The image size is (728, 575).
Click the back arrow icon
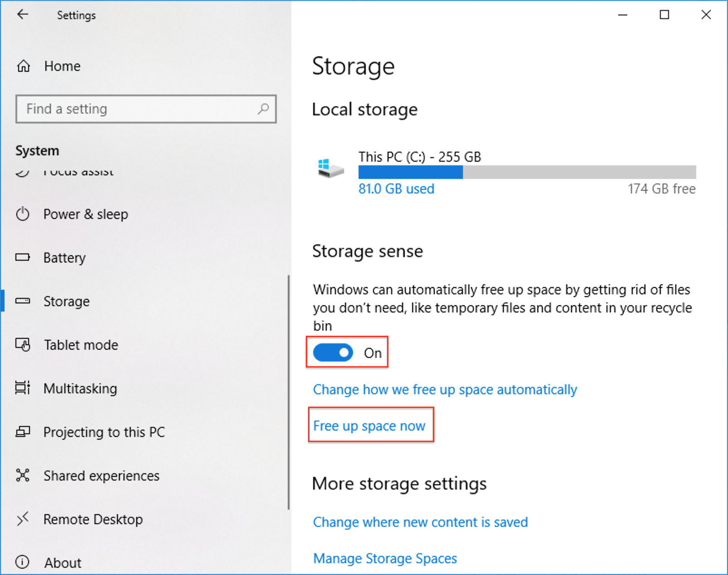coord(23,15)
